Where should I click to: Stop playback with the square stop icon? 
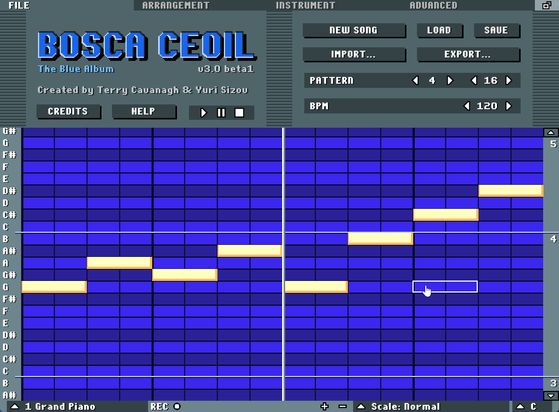(239, 113)
